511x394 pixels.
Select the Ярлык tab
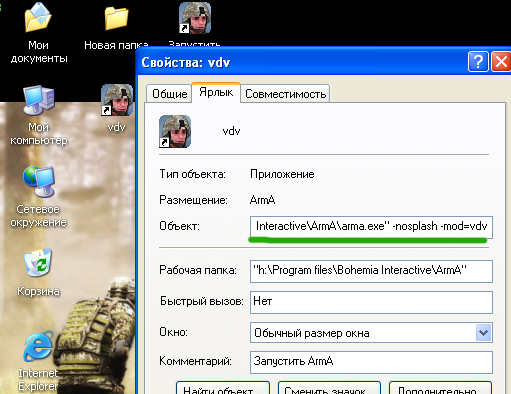pyautogui.click(x=216, y=92)
